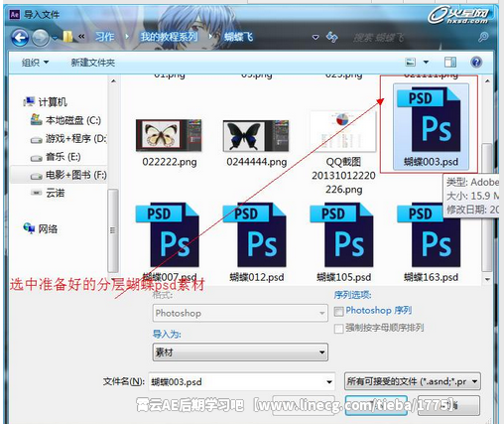
Task: Click the navigation pane scrollbar thumb
Action: pos(113,230)
